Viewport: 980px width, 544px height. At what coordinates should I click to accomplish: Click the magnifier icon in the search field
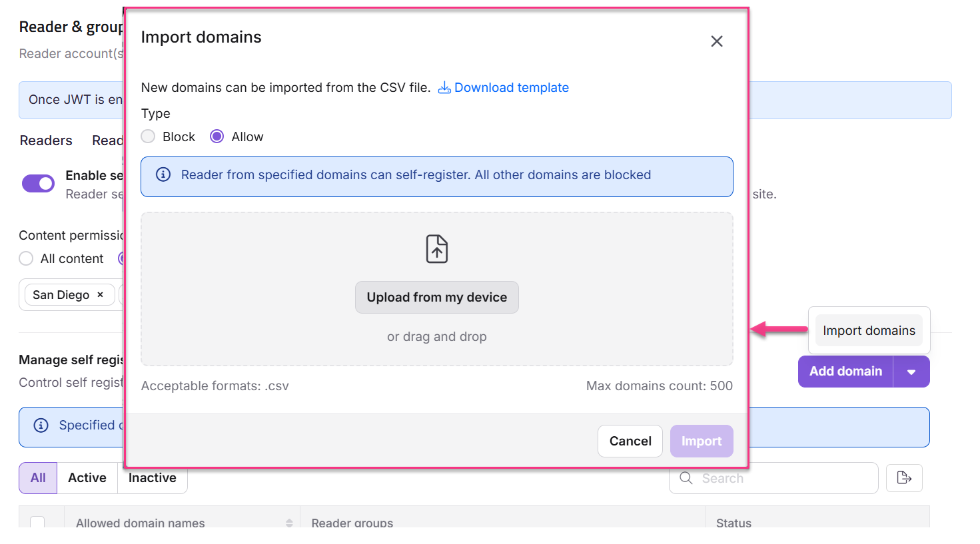[686, 478]
